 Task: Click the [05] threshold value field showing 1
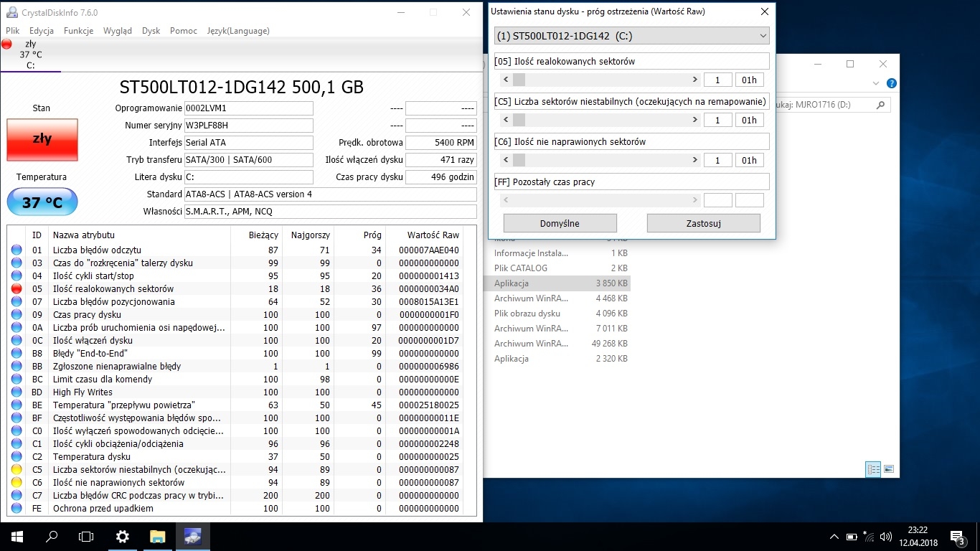pos(718,80)
